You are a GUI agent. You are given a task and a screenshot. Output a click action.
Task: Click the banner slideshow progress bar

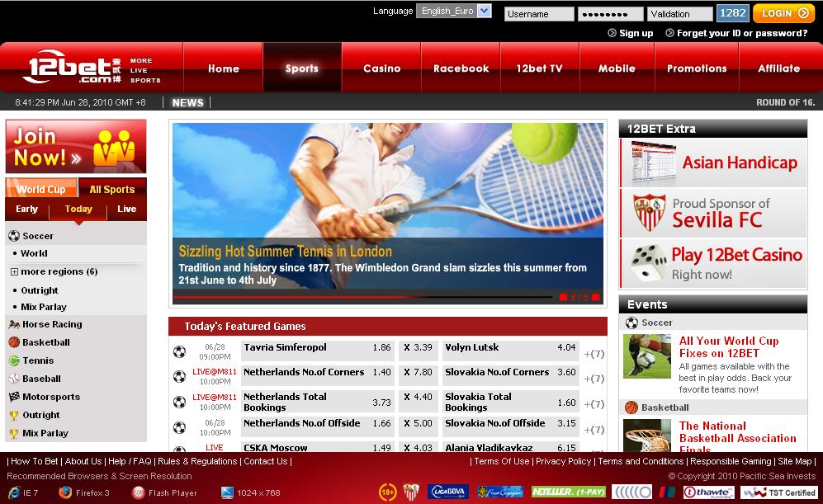click(362, 297)
